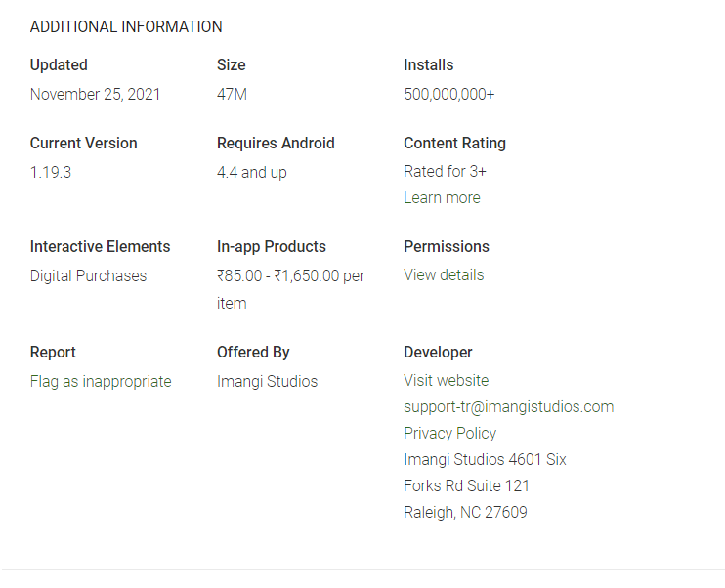Click Flag as inappropriate
This screenshot has height=588, width=725.
(x=101, y=381)
